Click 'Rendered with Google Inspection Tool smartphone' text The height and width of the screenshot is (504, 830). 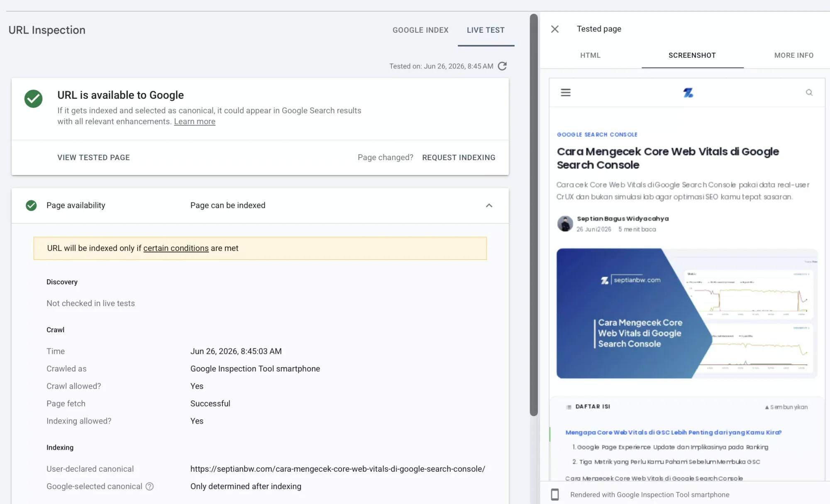(649, 494)
